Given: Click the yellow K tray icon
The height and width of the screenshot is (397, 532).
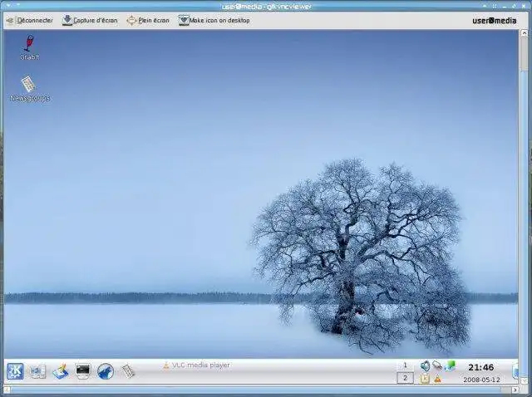Looking at the screenshot, I should [425, 379].
